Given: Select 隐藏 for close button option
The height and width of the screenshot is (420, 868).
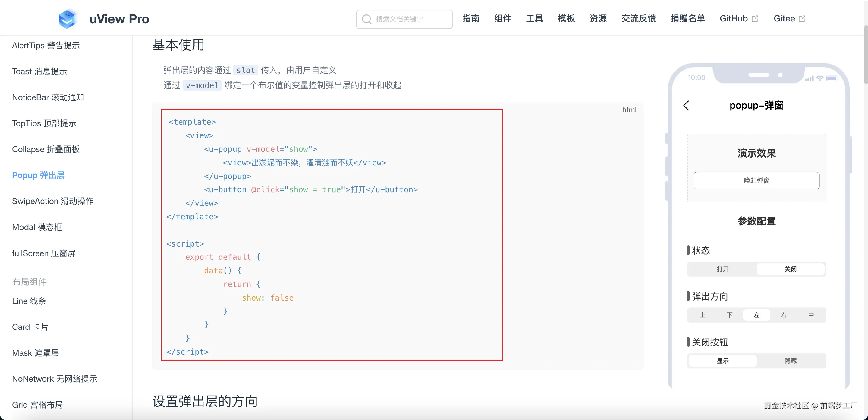Looking at the screenshot, I should [x=790, y=361].
